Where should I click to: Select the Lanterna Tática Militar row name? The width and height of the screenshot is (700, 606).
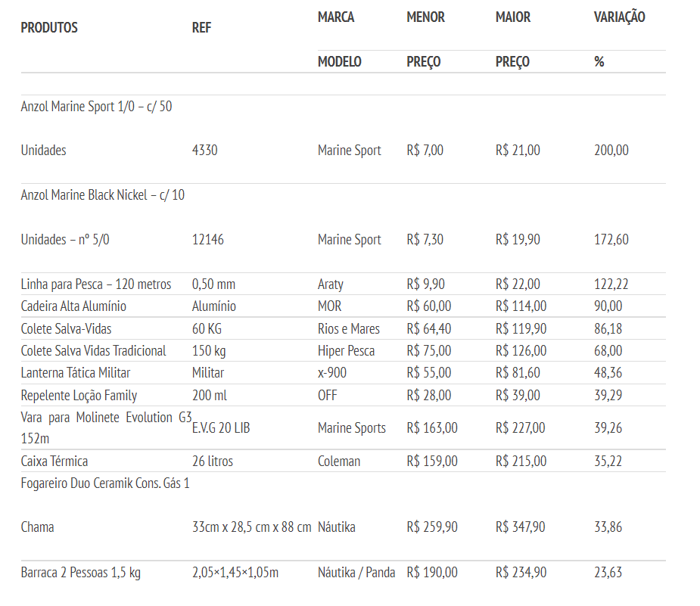(76, 373)
